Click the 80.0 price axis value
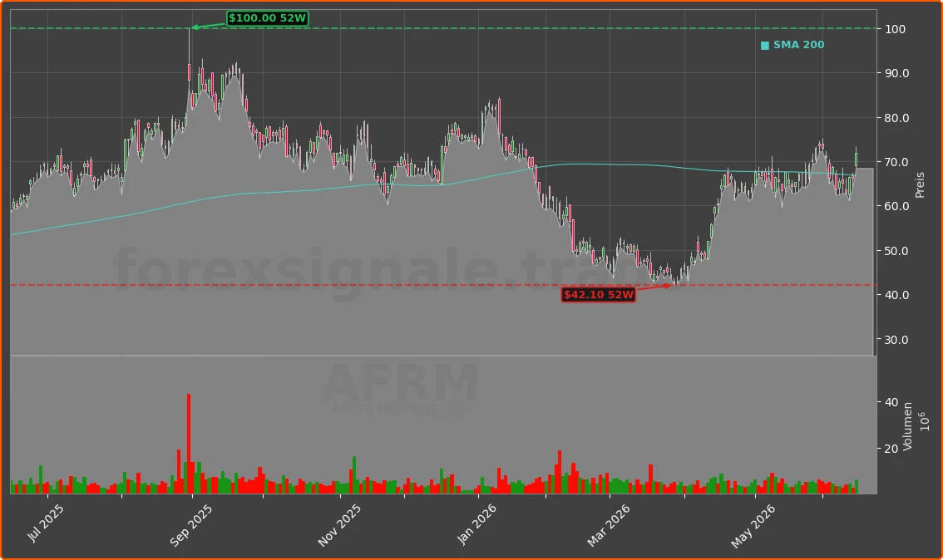Screen dimensions: 943x560 point(896,118)
